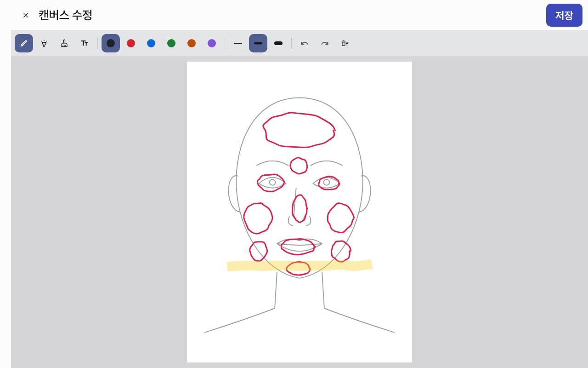Close the canvas editor
This screenshot has width=588, height=368.
(26, 15)
